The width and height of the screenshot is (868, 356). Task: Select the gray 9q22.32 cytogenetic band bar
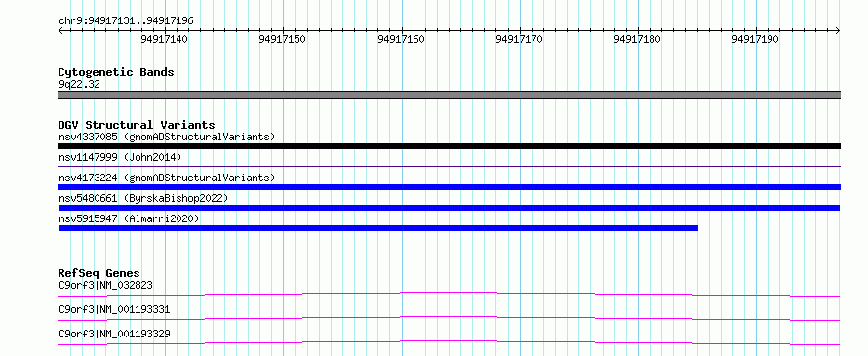coord(449,95)
